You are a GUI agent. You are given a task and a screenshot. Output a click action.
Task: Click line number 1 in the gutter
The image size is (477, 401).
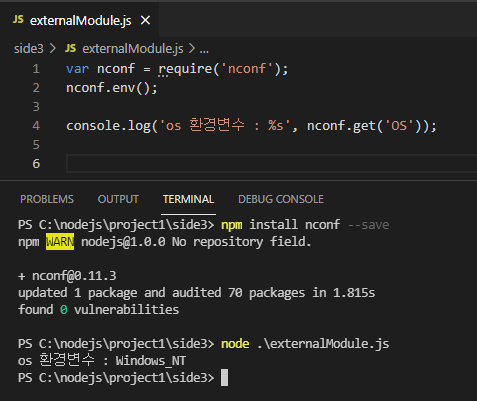(x=36, y=69)
